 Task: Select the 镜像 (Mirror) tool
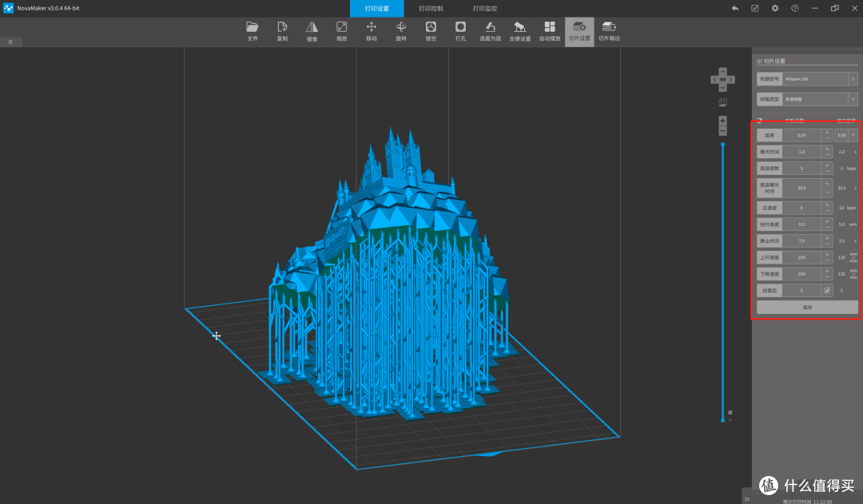(312, 31)
